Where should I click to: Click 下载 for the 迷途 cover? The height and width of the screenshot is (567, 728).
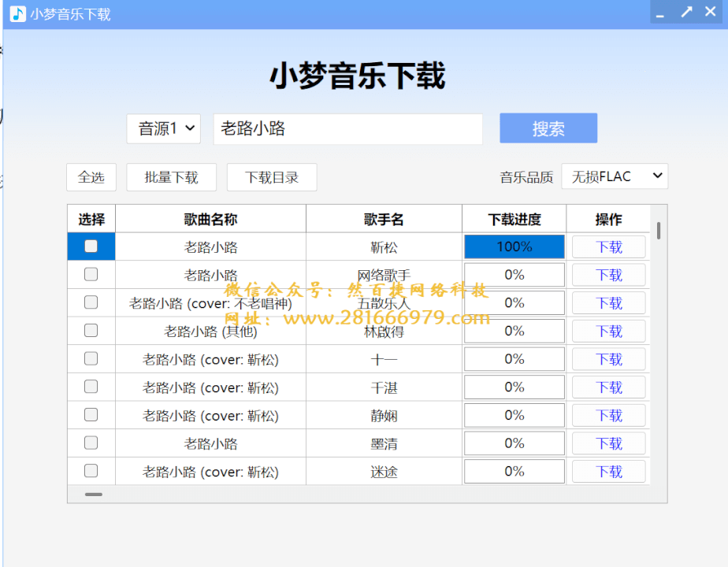pyautogui.click(x=608, y=471)
